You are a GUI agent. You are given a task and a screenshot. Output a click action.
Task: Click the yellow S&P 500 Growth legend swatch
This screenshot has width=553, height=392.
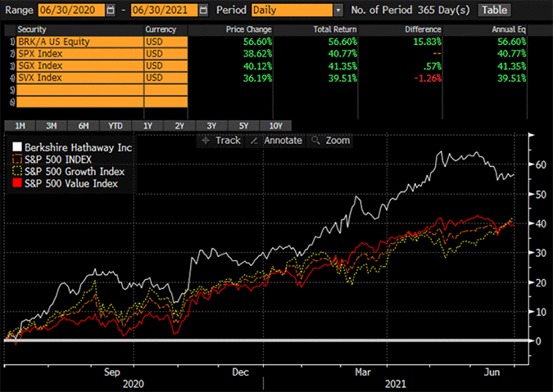tap(17, 171)
